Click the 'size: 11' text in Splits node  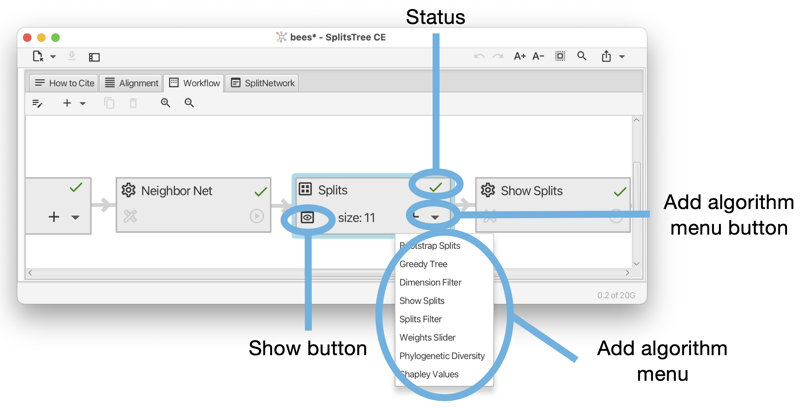pos(357,218)
